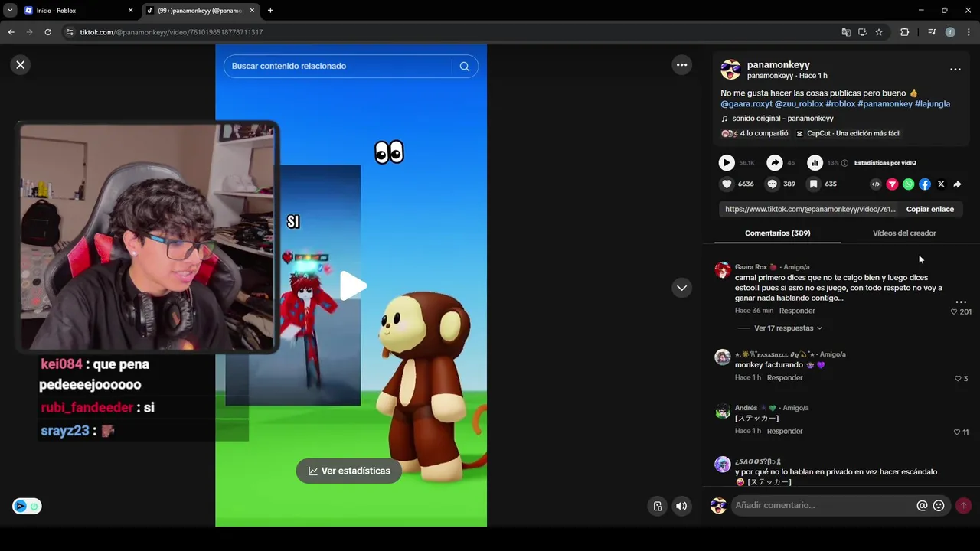Open the tab search dropdown
The width and height of the screenshot is (980, 551).
pyautogui.click(x=10, y=11)
